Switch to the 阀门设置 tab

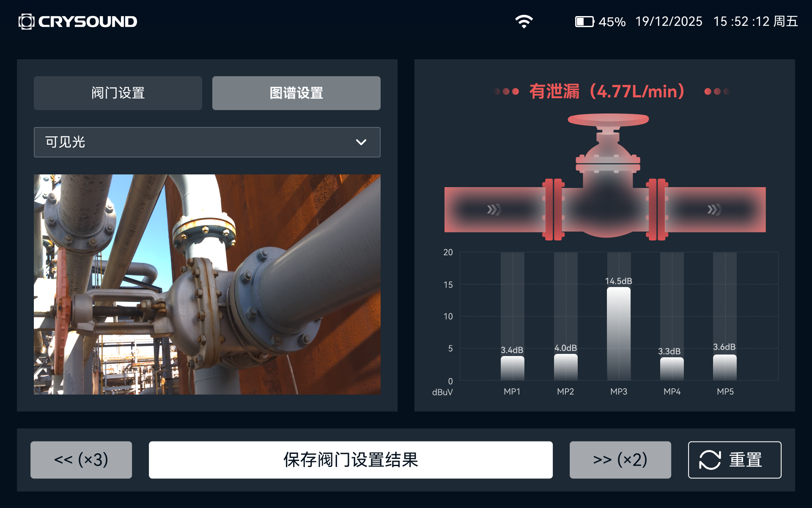click(118, 93)
